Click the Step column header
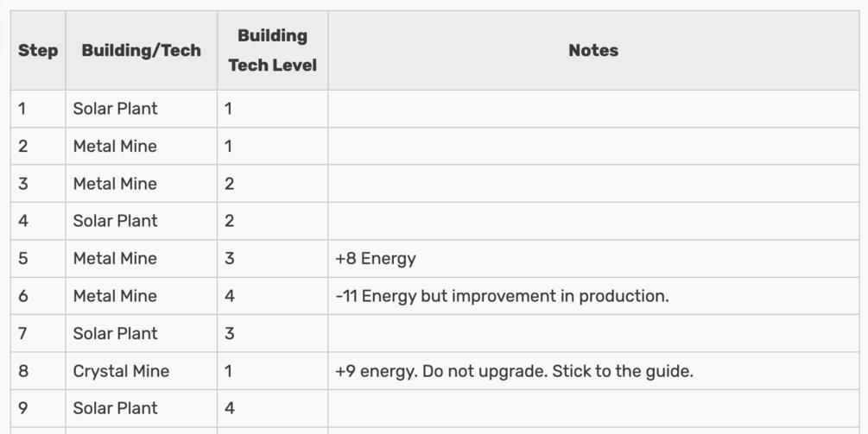Viewport: 868px width, 434px height. click(x=38, y=50)
